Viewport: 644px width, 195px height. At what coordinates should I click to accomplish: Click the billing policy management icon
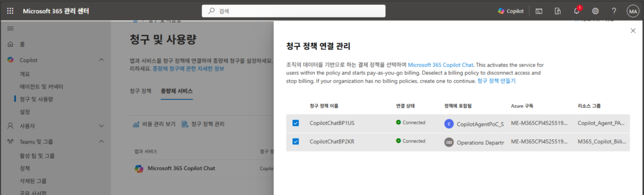(x=185, y=124)
